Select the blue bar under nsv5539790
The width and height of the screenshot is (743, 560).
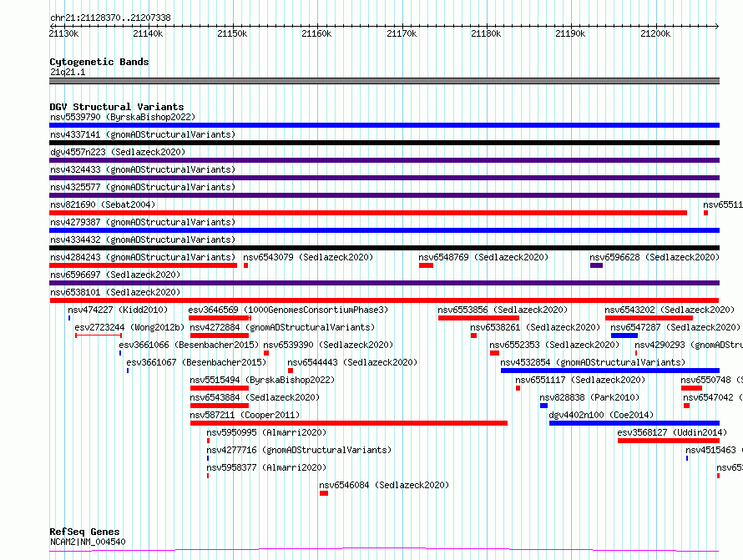(x=384, y=125)
